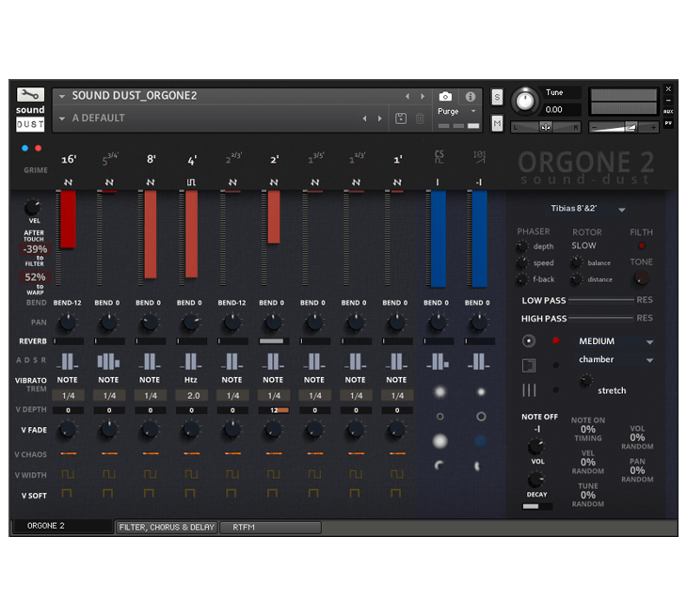Screen dimensions: 687x616
Task: Expand the A DEFAULT preset menu arrow
Action: [x=62, y=118]
